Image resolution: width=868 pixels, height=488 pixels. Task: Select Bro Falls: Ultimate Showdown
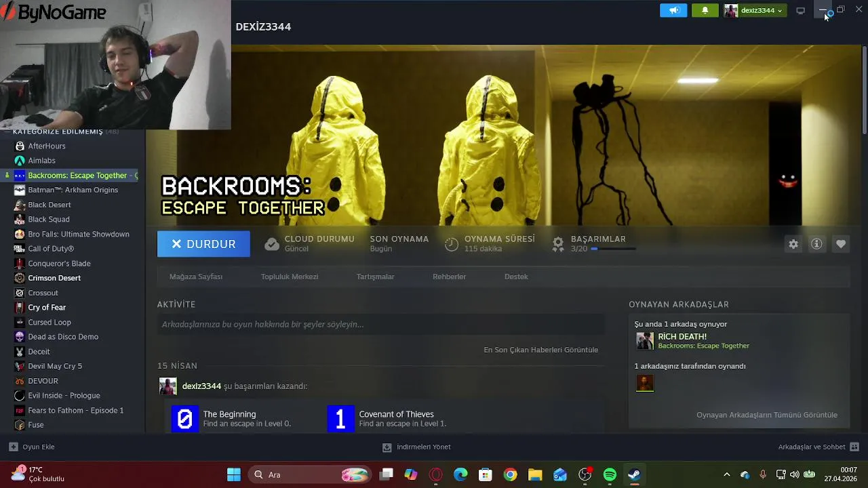click(x=78, y=234)
